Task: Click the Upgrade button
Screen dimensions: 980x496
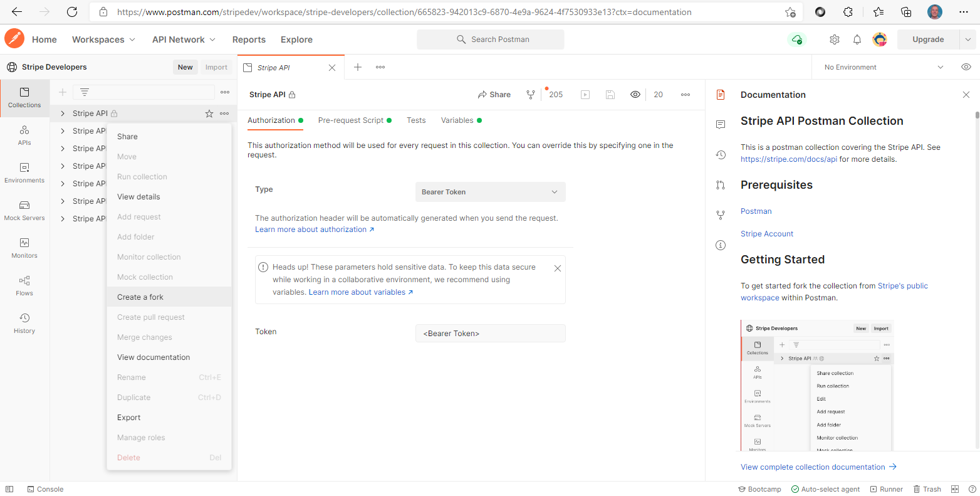Action: [927, 39]
